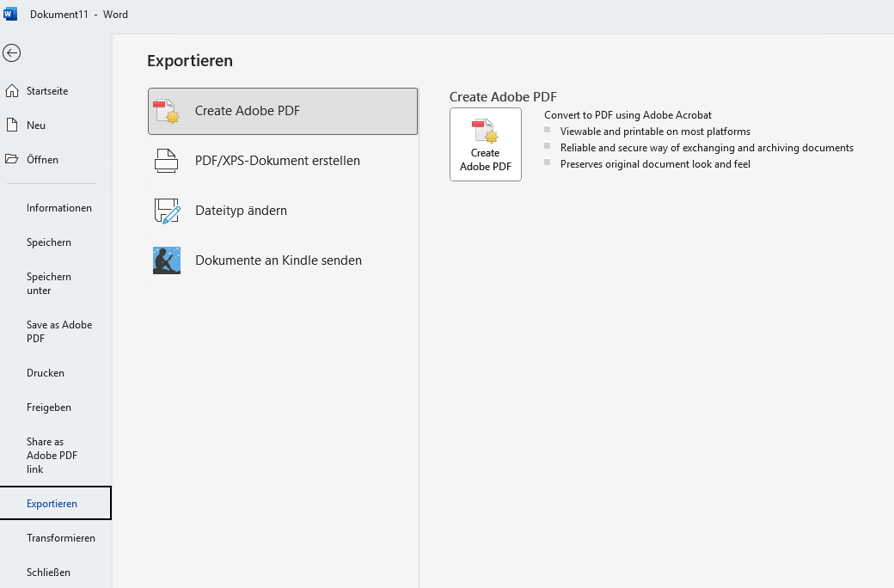Open the Informationen page

click(58, 208)
